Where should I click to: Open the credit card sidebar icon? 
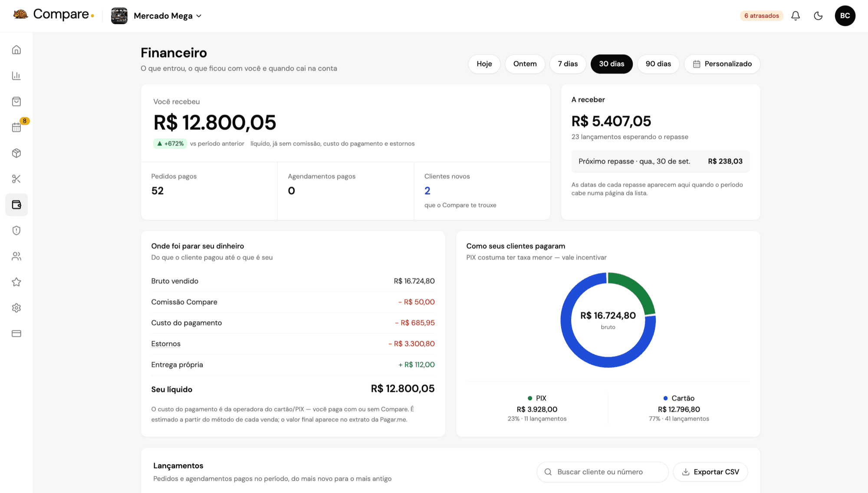pos(16,333)
